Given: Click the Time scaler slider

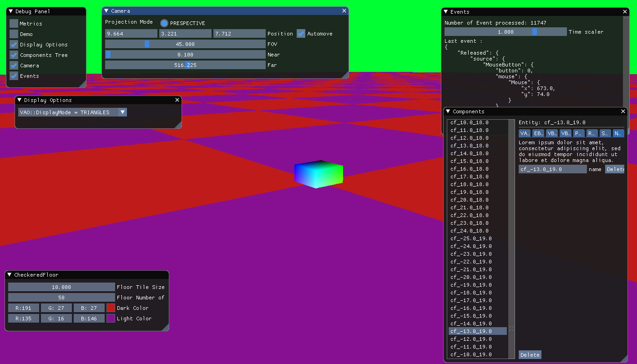Looking at the screenshot, I should (x=506, y=32).
